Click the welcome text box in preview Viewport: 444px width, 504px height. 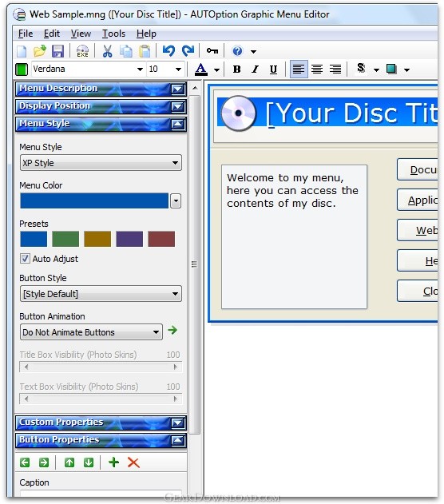click(x=294, y=237)
